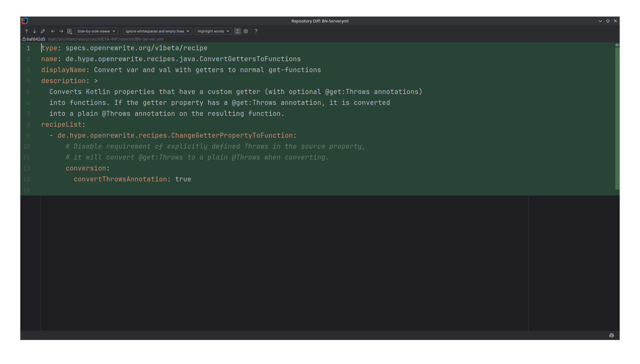Image resolution: width=640 pixels, height=364 pixels.
Task: Open the Side-by-side viewer dropdown
Action: (x=96, y=31)
